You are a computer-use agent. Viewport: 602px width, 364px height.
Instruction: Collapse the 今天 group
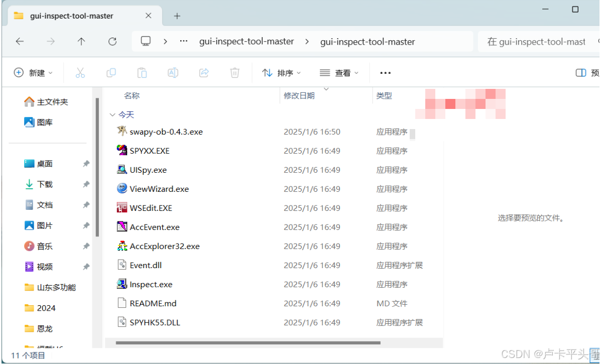[112, 115]
